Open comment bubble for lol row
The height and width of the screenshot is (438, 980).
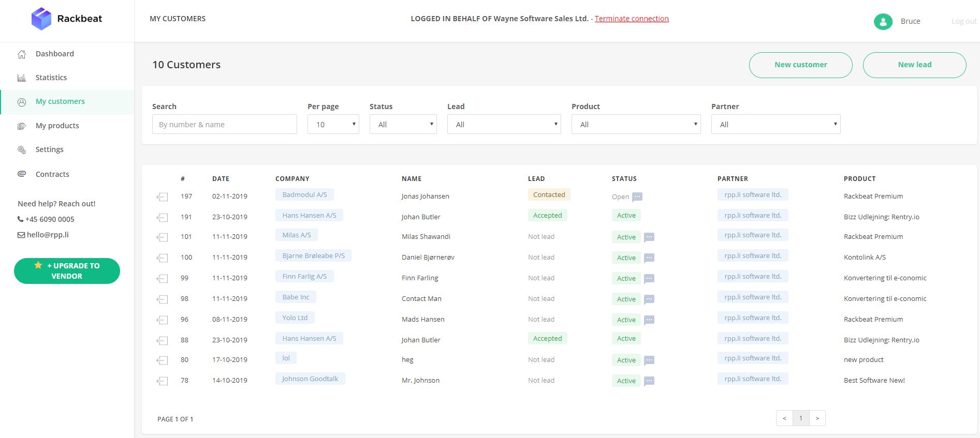[649, 360]
